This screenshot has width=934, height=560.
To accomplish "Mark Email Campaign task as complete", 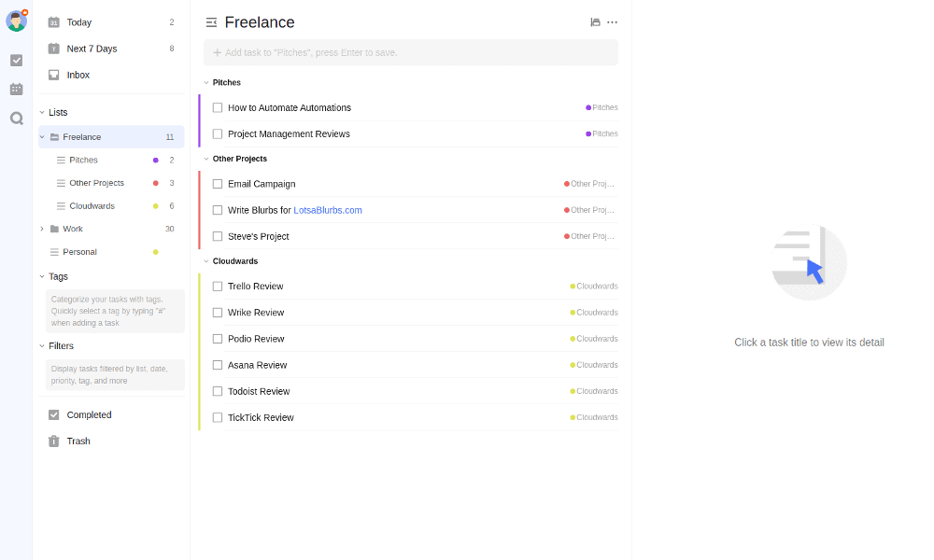I will coord(218,184).
